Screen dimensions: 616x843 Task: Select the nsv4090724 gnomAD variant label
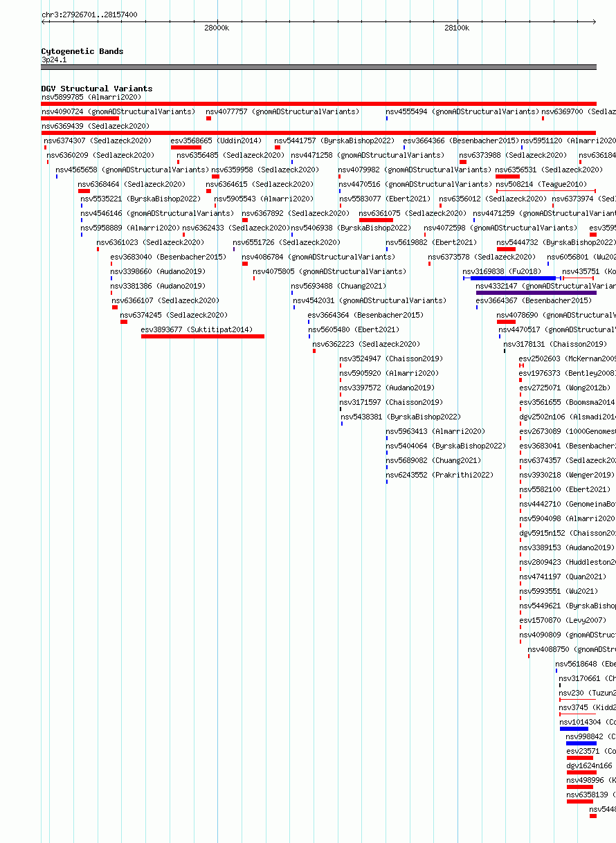[x=118, y=111]
